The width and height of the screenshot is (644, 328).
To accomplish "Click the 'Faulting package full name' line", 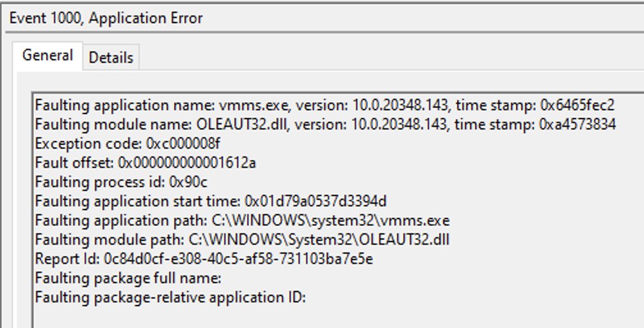I will 128,278.
